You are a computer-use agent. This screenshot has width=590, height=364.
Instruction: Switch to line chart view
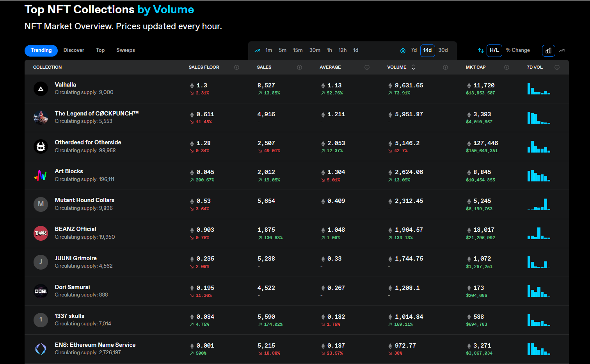pyautogui.click(x=562, y=50)
